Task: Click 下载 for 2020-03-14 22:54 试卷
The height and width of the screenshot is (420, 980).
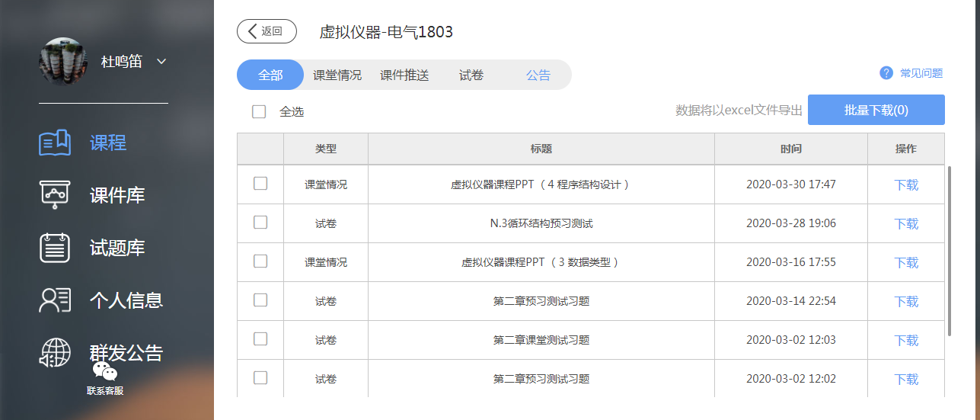Action: click(906, 301)
